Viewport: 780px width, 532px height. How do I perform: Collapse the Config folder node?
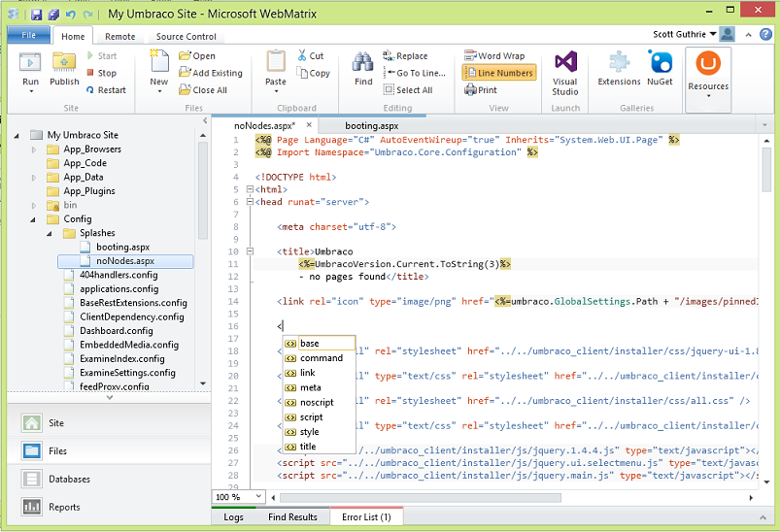click(x=33, y=219)
